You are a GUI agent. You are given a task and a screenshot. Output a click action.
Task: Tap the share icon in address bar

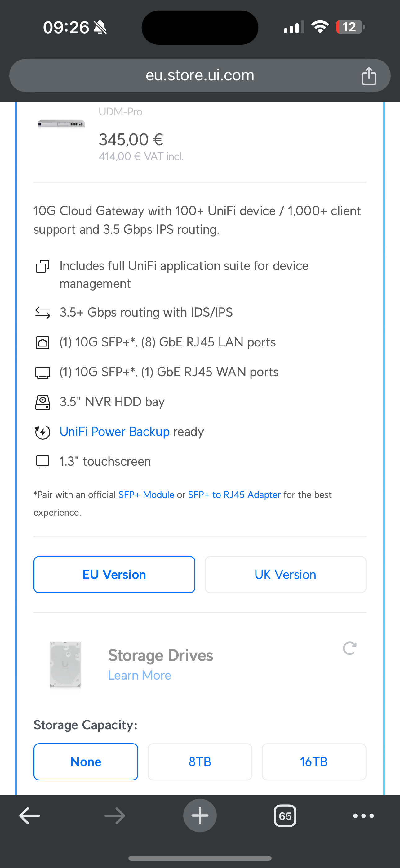[x=369, y=76]
